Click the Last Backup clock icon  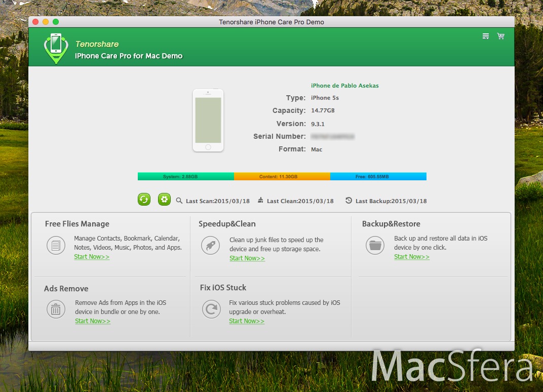348,200
